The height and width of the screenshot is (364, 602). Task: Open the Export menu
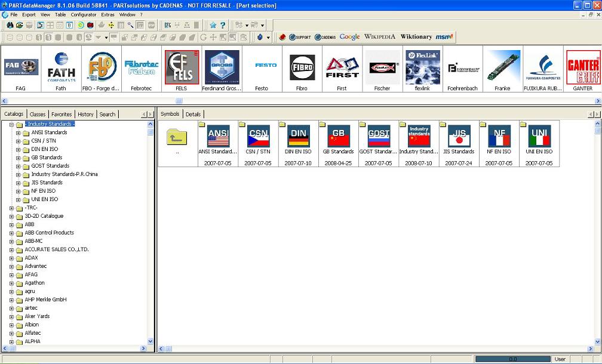29,14
